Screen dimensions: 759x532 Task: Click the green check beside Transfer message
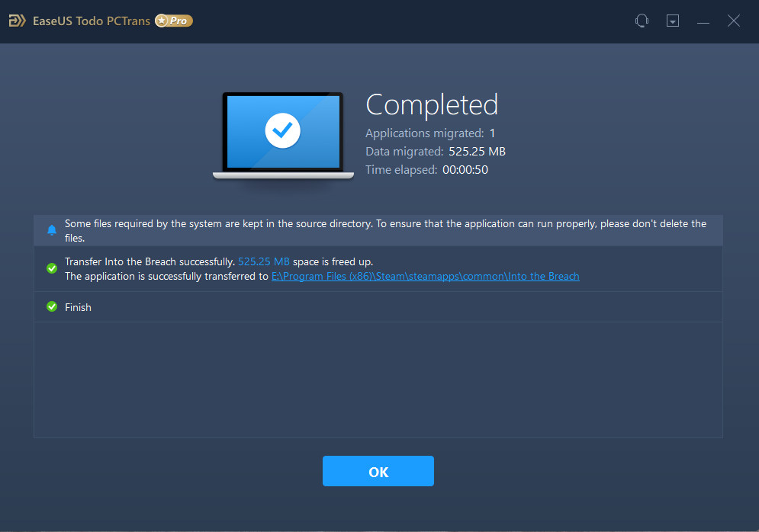pyautogui.click(x=52, y=268)
